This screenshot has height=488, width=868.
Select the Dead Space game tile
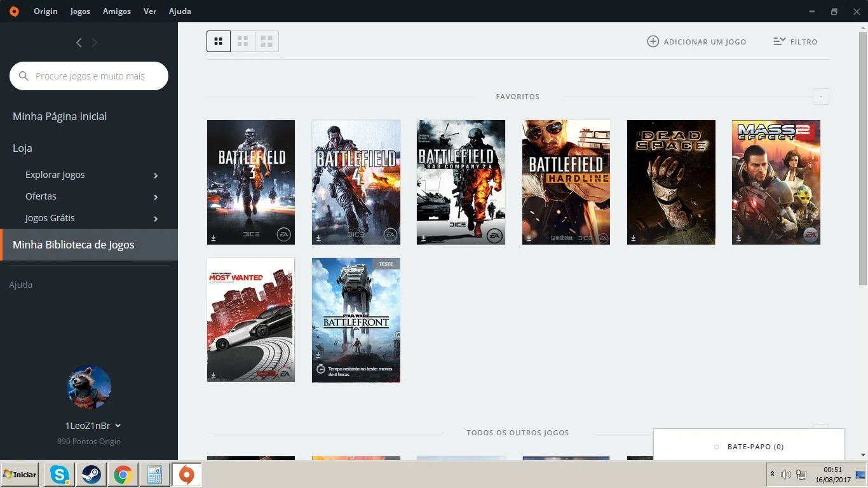tap(671, 182)
